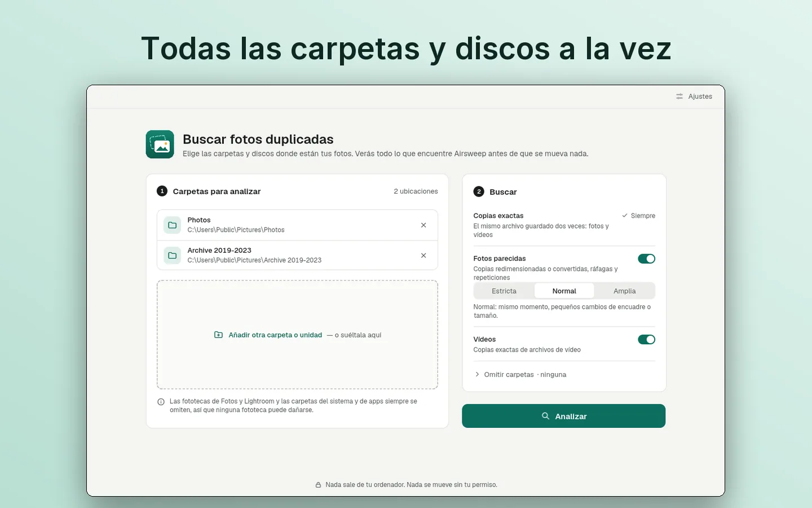Select Amplia sensitivity
This screenshot has width=812, height=508.
tap(624, 291)
